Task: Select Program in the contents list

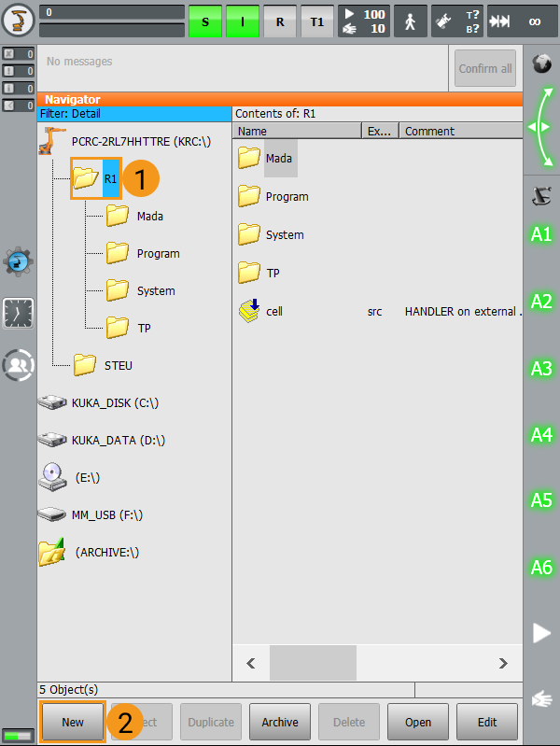Action: click(273, 196)
